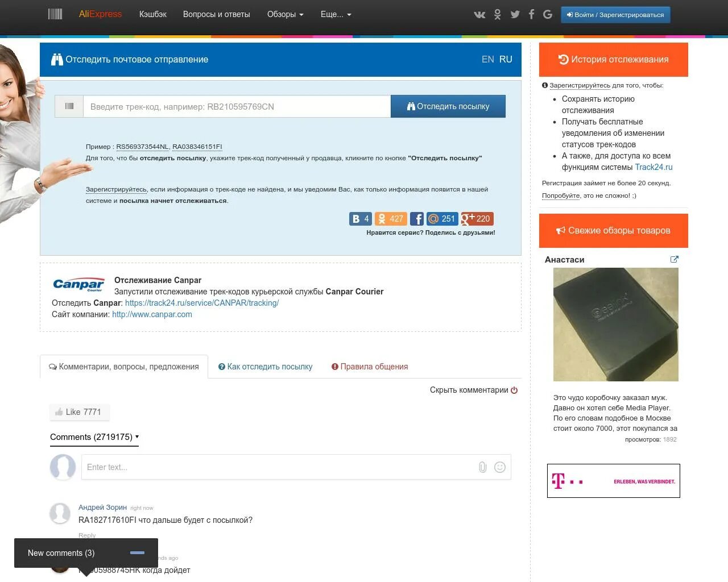This screenshot has height=582, width=728.
Task: Expand the Еще... dropdown menu
Action: [x=336, y=14]
